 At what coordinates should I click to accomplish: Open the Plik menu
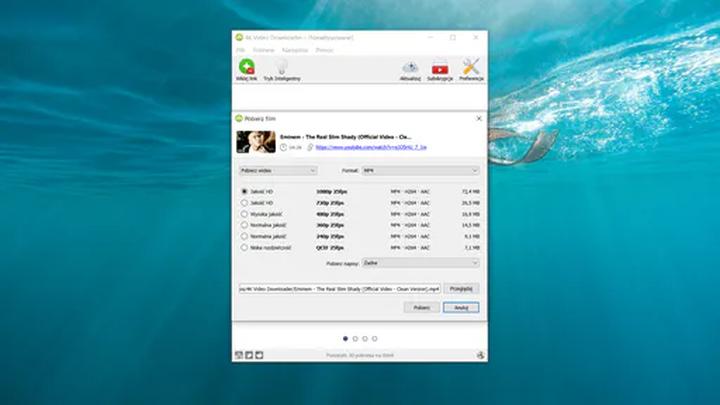pos(240,48)
